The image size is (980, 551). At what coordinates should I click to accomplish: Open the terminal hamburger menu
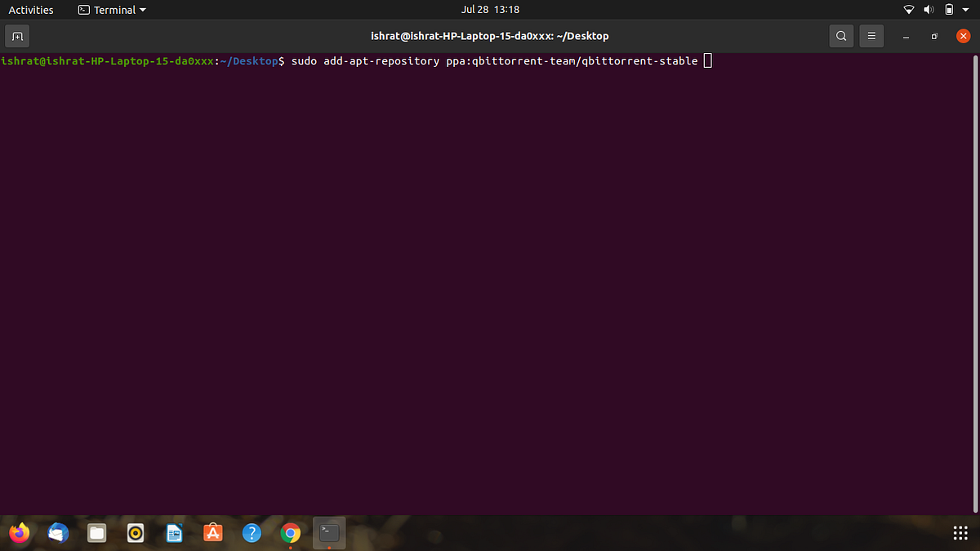[x=871, y=36]
